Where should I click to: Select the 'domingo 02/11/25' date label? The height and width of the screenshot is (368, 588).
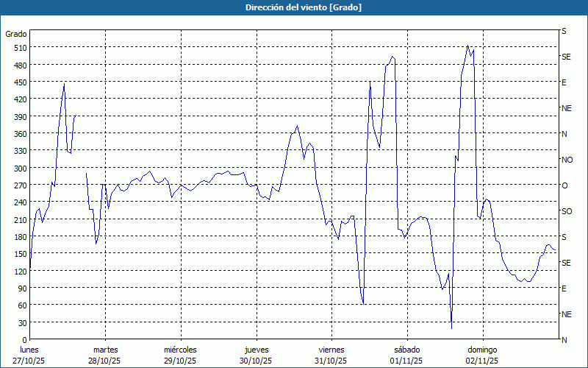tap(482, 355)
